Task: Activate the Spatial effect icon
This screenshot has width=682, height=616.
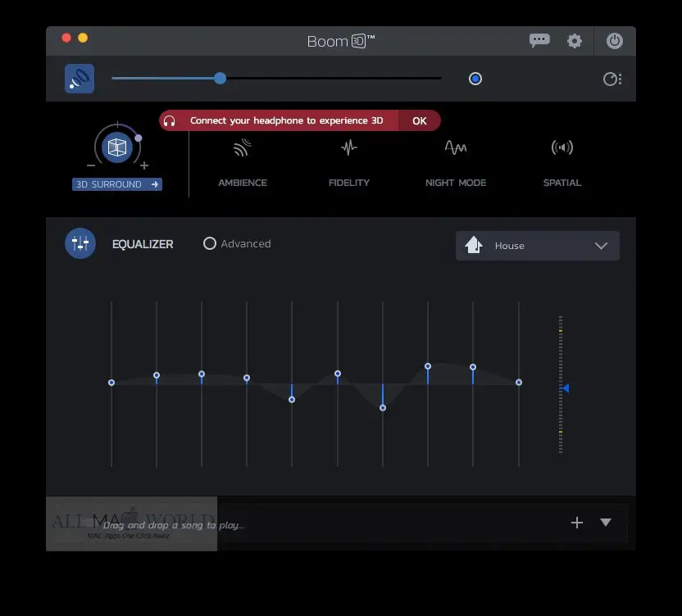Action: coord(562,147)
